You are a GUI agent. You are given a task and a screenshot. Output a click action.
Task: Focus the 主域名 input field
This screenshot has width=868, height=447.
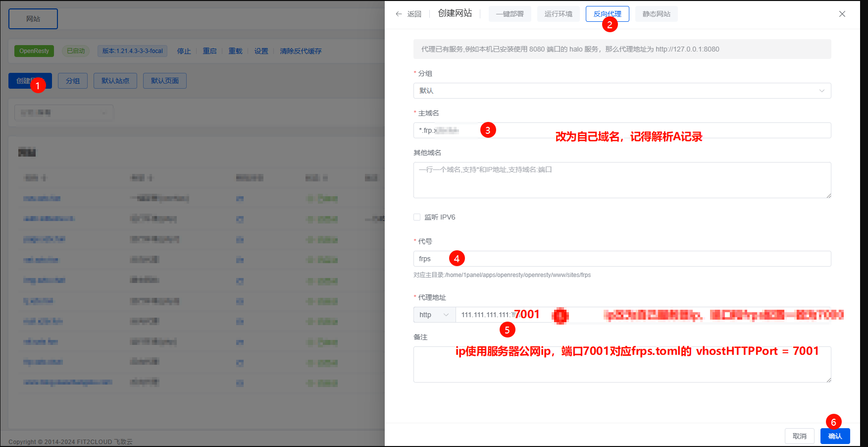[644, 130]
